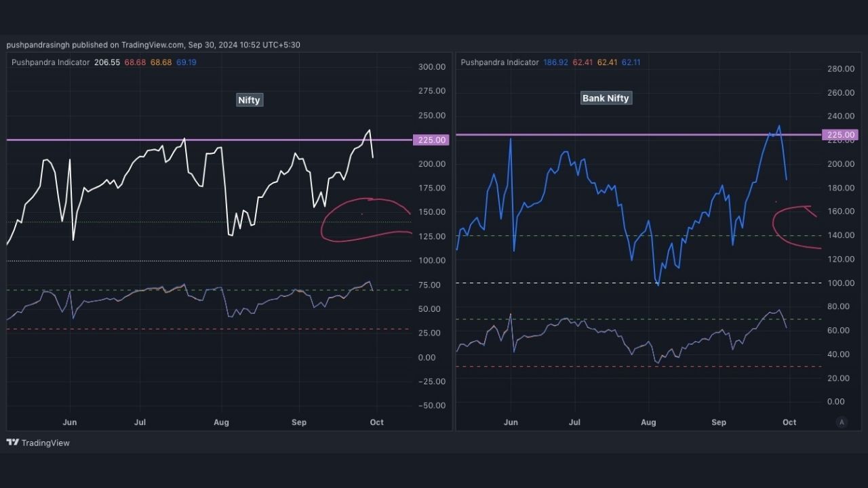Click the Jul date label on Bank Nifty chart
Image resolution: width=868 pixels, height=488 pixels.
point(574,422)
